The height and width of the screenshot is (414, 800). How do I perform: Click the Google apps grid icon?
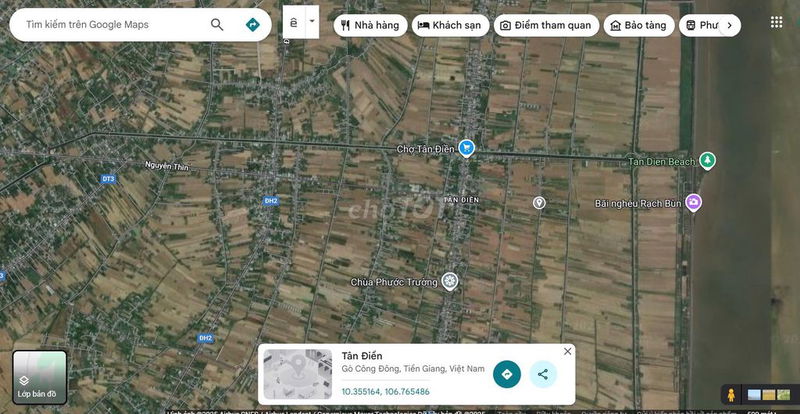(x=776, y=21)
